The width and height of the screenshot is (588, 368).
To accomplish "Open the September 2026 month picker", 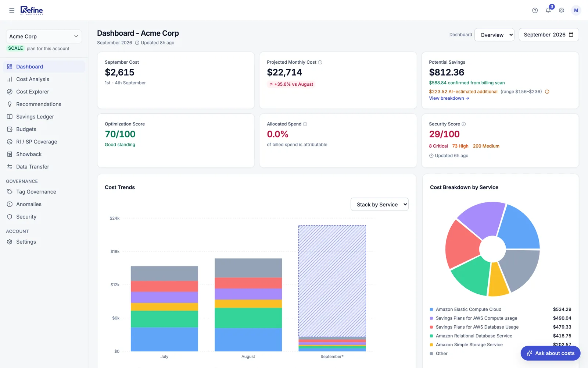I will (549, 35).
